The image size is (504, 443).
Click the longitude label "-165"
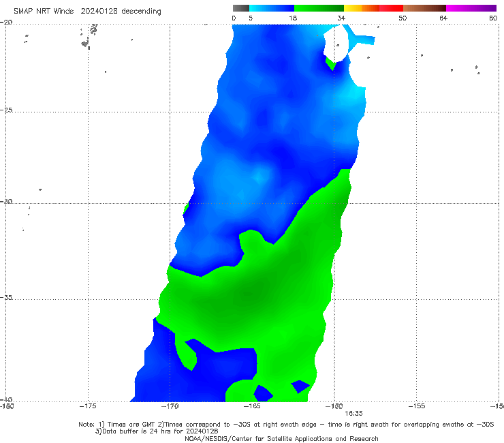tap(252, 406)
